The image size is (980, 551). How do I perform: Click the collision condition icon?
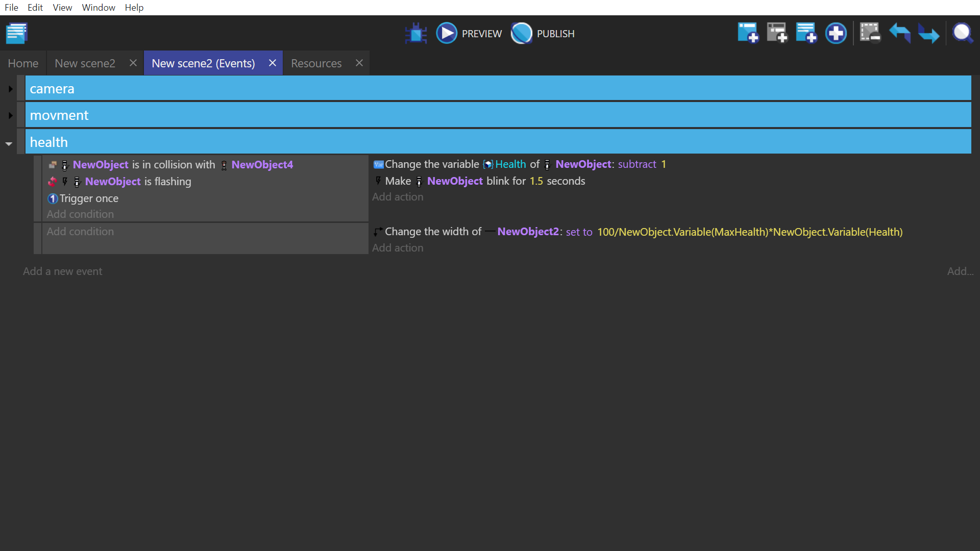(53, 165)
